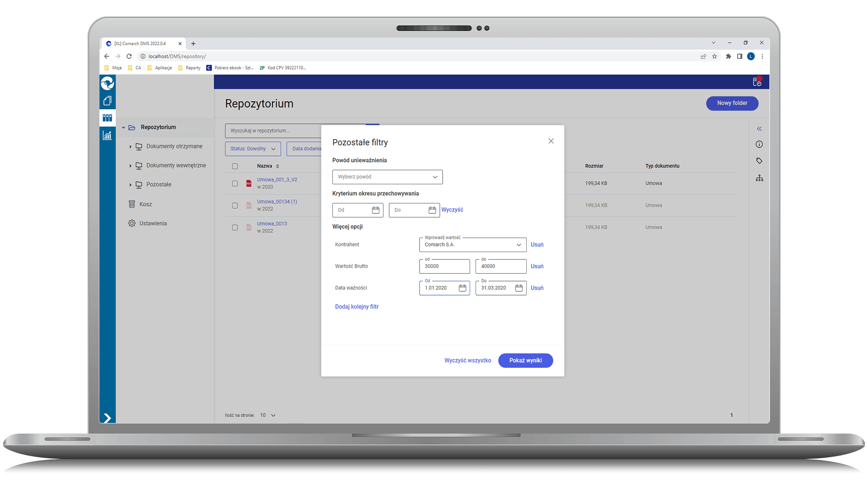The height and width of the screenshot is (488, 868).
Task: Open the Moje bookmarks folder
Action: pyautogui.click(x=113, y=68)
